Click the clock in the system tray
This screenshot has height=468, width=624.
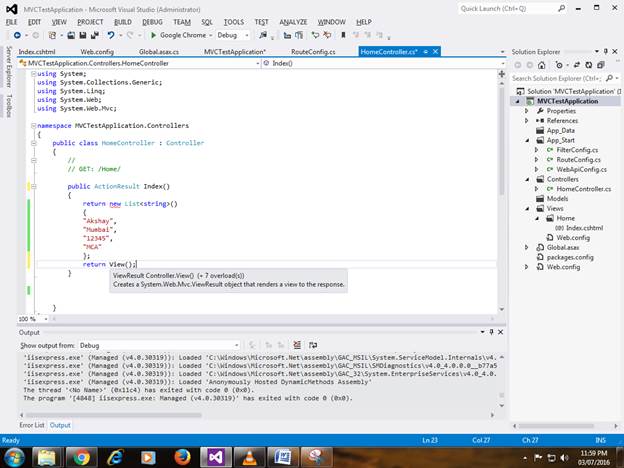pos(594,458)
